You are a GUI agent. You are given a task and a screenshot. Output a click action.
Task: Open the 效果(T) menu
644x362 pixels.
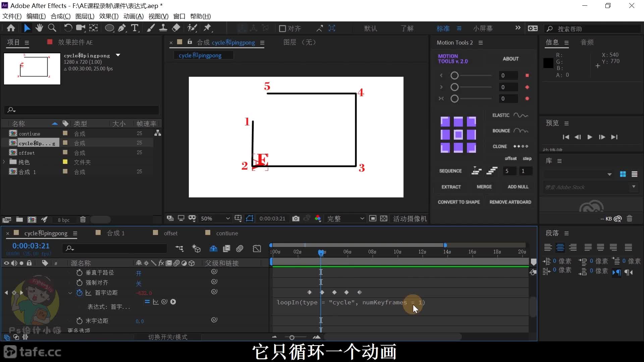pyautogui.click(x=109, y=16)
